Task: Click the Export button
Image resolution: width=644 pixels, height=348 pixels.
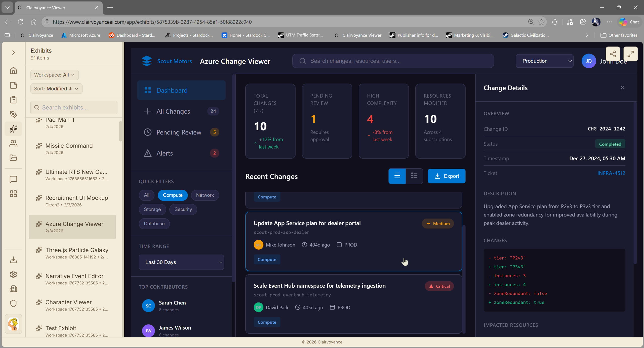Action: click(x=446, y=176)
